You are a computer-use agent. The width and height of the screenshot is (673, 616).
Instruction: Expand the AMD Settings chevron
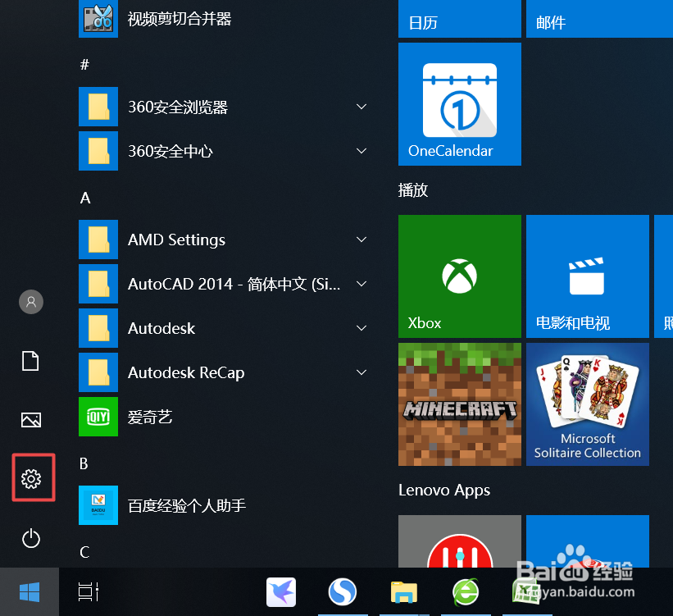point(362,240)
